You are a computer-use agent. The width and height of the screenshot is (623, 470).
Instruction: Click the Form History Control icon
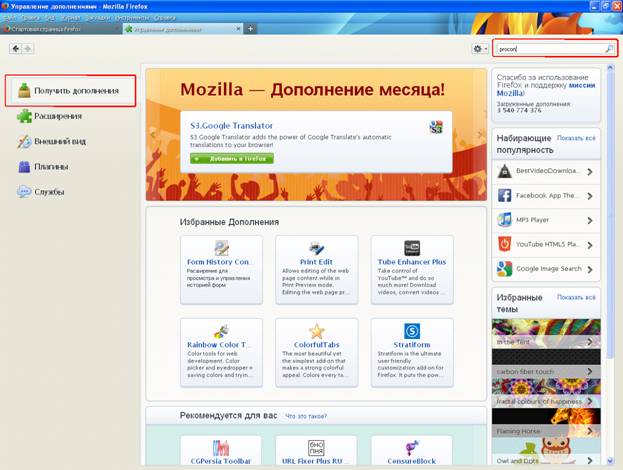click(221, 248)
